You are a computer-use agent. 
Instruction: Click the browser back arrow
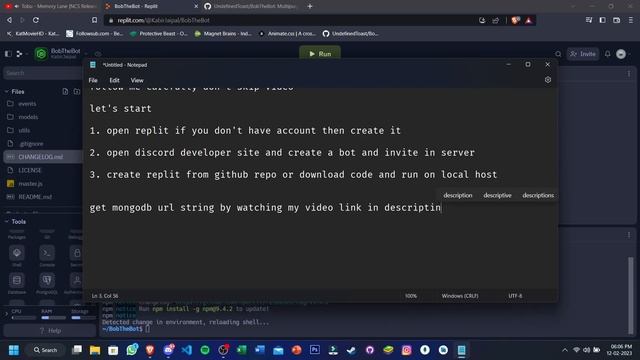pos(9,20)
